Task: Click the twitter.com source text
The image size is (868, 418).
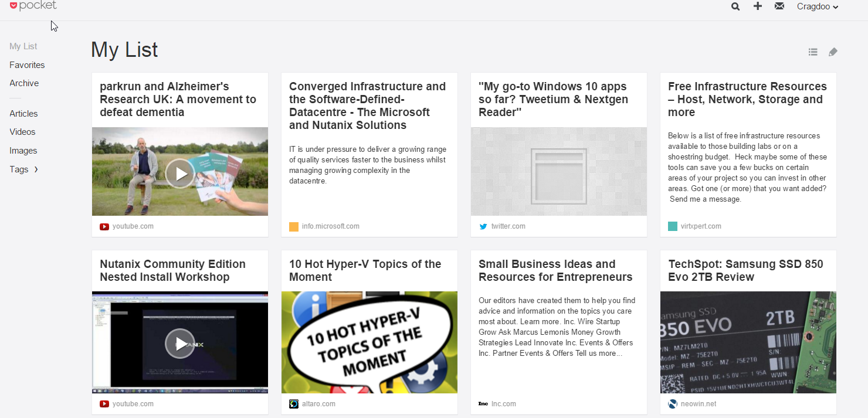Action: click(508, 226)
